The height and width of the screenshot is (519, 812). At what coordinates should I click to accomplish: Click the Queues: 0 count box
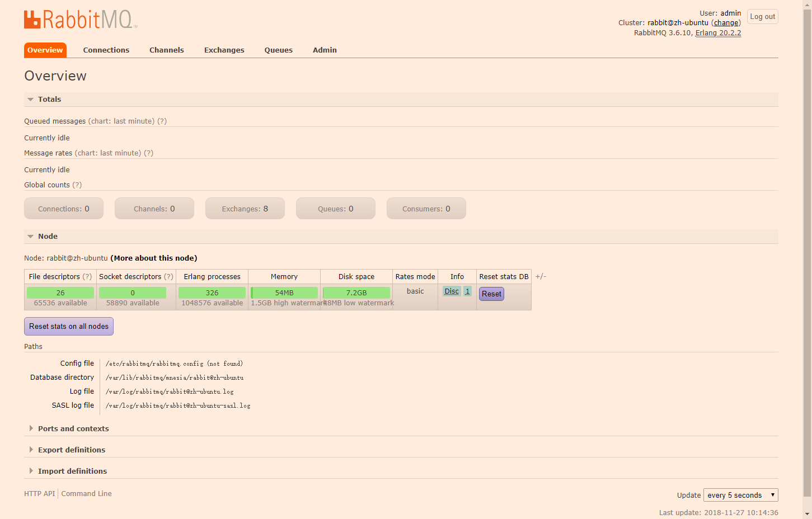point(336,209)
